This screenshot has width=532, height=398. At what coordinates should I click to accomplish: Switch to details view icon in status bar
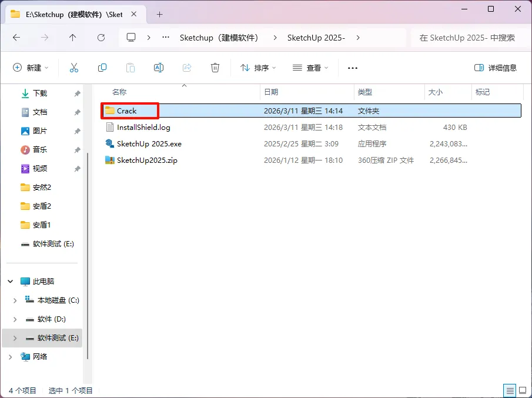(510, 391)
